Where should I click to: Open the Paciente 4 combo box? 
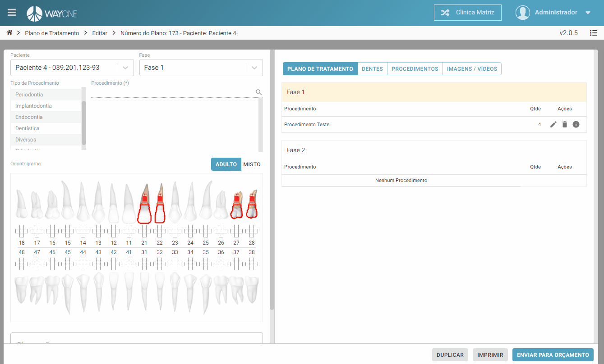[x=72, y=68]
